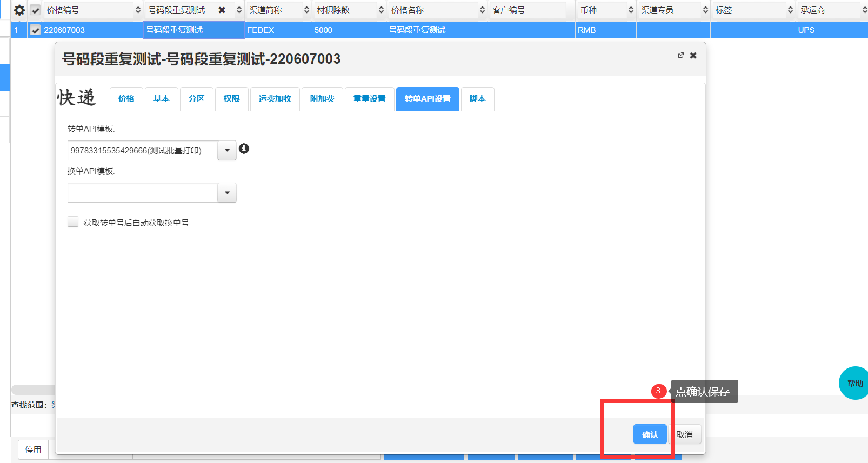Toggle the select-all checkbox in header
The image size is (868, 463).
tap(35, 10)
